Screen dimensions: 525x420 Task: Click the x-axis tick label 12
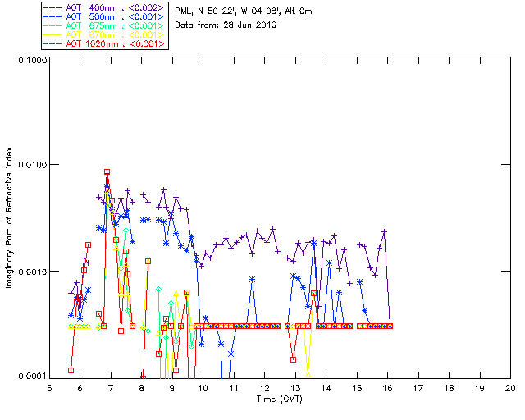pyautogui.click(x=264, y=388)
